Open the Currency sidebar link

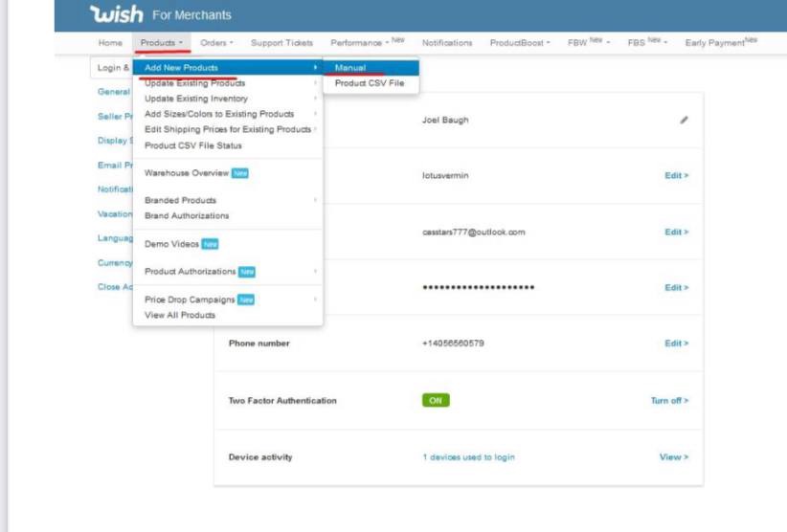coord(115,262)
